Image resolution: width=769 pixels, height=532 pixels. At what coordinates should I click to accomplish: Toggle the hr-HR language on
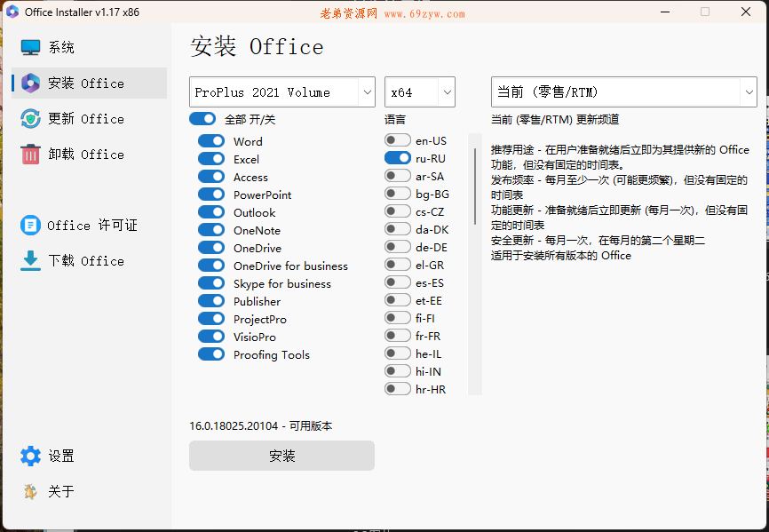pyautogui.click(x=398, y=389)
